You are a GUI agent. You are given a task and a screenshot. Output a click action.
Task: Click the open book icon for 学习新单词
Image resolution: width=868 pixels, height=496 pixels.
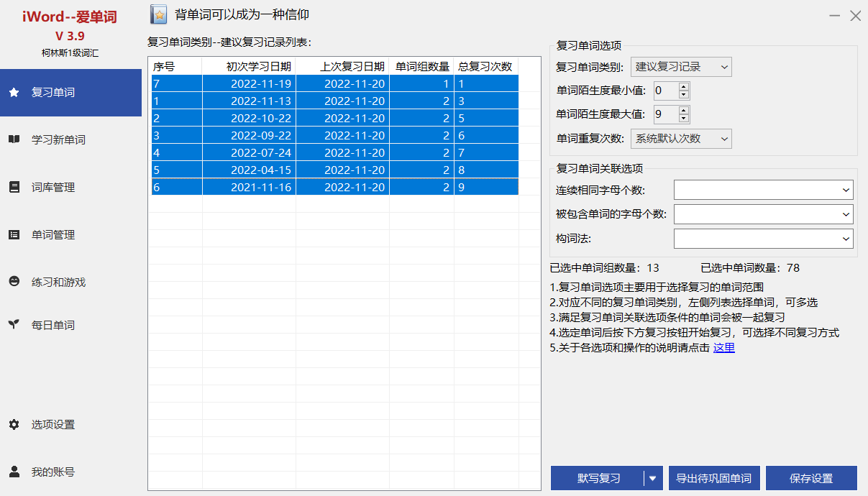click(14, 140)
